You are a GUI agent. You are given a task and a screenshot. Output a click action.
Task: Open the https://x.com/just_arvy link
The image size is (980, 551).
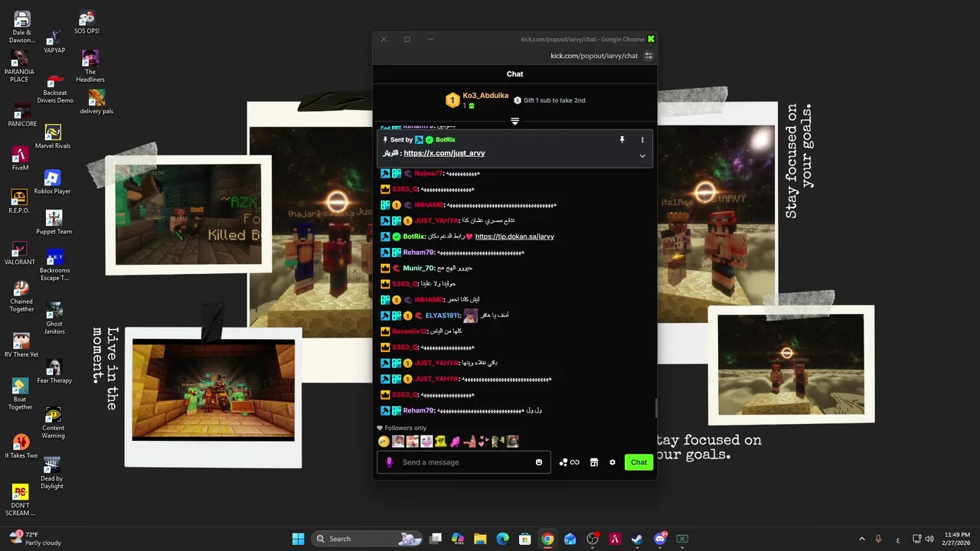point(444,153)
